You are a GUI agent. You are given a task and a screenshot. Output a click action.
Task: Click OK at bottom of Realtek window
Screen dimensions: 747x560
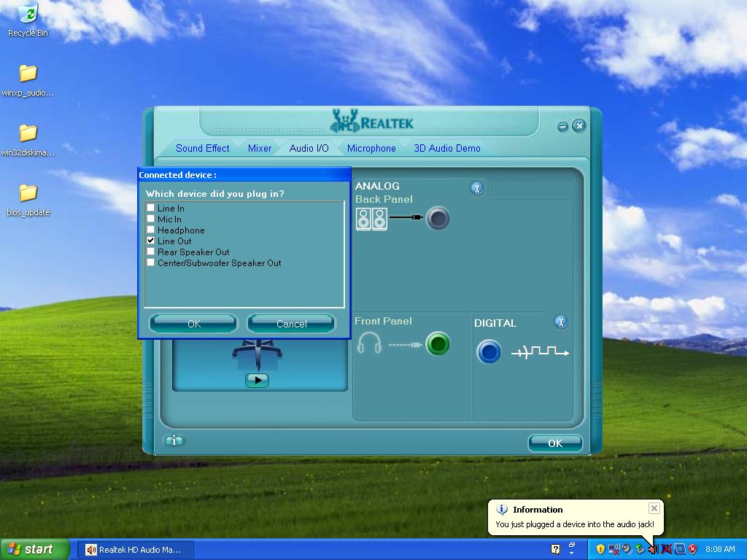(x=555, y=443)
